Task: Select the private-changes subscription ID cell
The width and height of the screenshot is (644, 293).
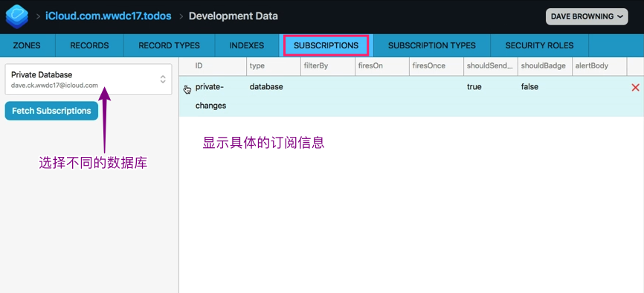Action: [x=210, y=96]
